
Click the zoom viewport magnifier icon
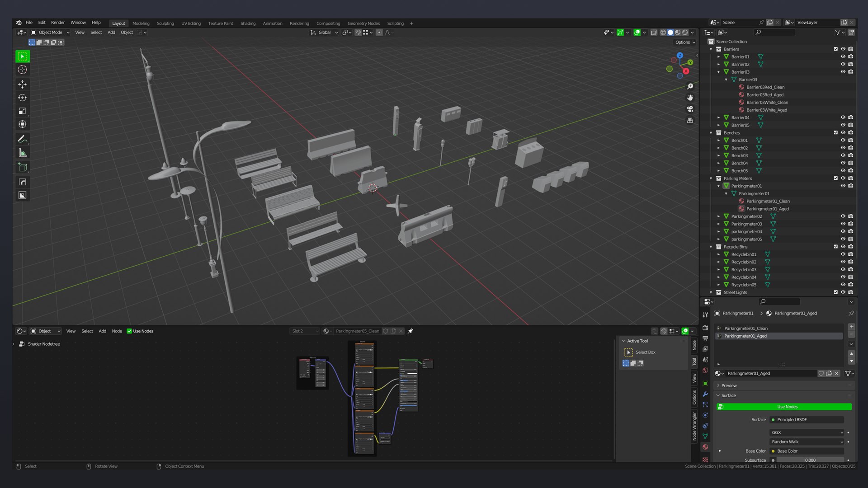click(690, 86)
